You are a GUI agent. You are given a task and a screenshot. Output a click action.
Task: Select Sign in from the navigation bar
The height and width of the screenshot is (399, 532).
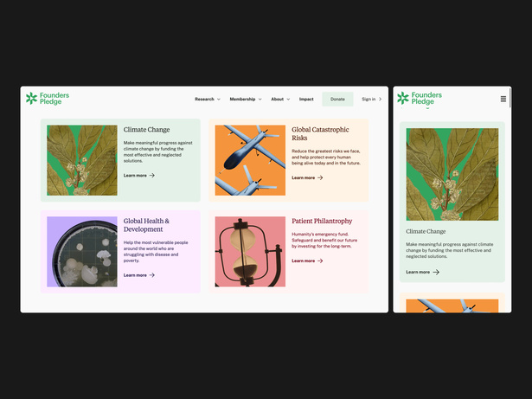(x=369, y=100)
